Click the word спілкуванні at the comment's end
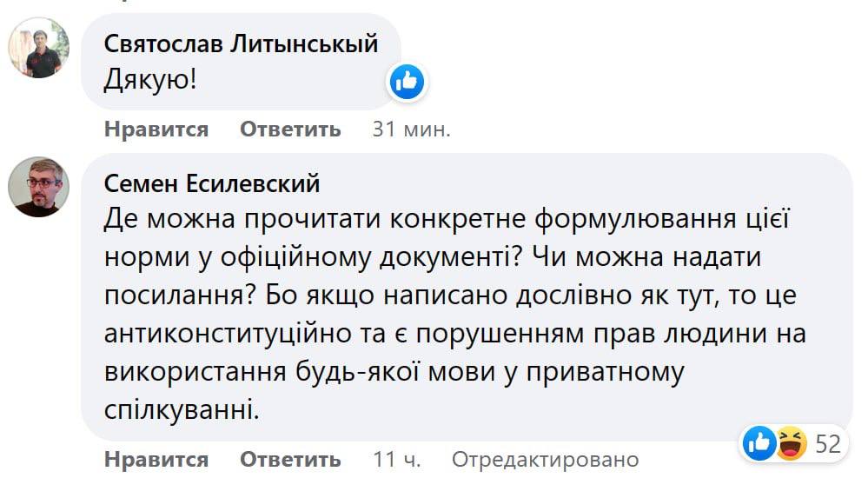Viewport: 868px width, 478px height. (181, 408)
